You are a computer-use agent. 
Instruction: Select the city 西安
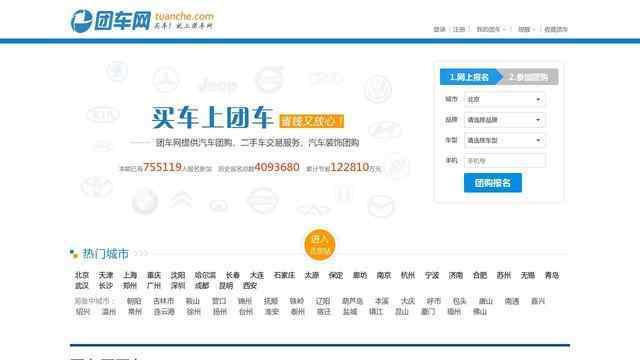(x=250, y=286)
